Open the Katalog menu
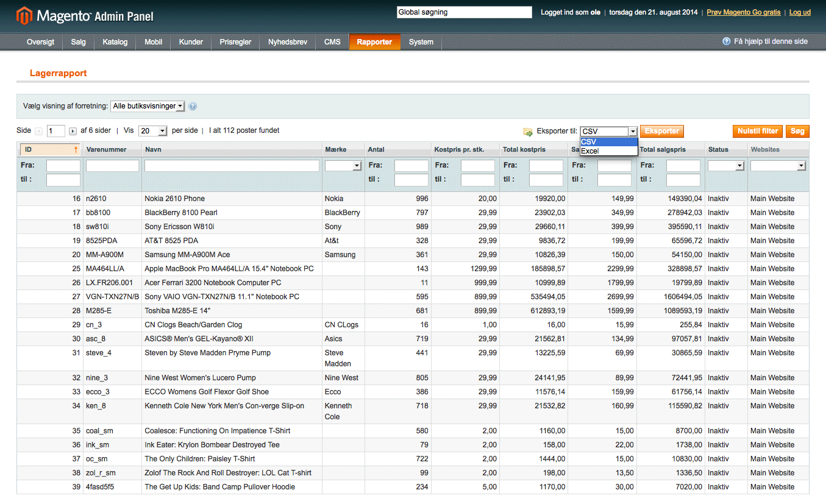Screen dimensions: 826x504 [x=115, y=42]
